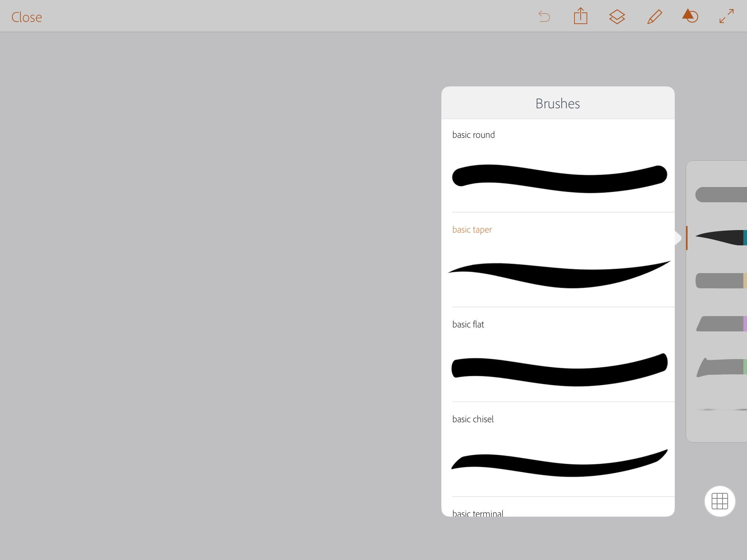Click the Brushes panel title
The image size is (747, 560).
click(x=558, y=104)
